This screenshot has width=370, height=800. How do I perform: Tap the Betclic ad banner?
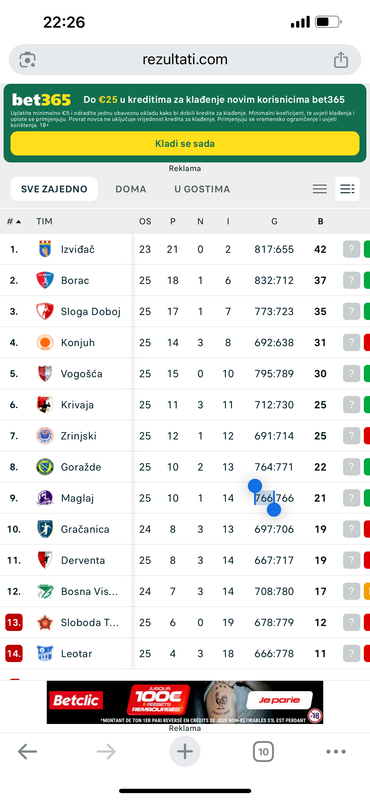pos(185,702)
